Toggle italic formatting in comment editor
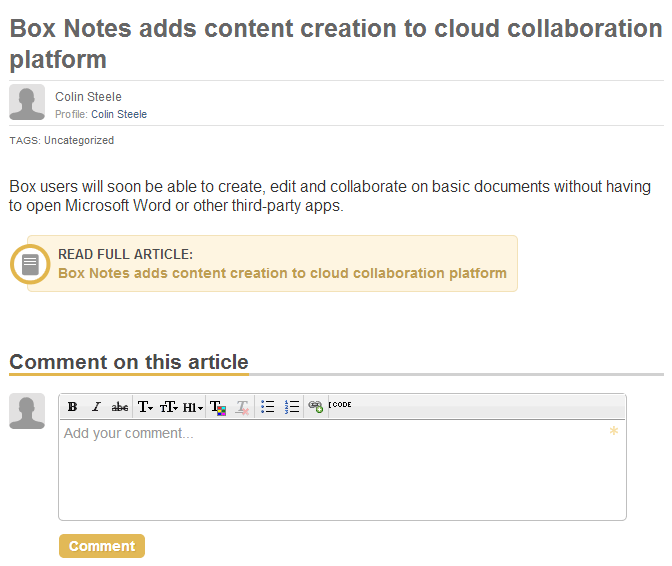This screenshot has width=672, height=566. 96,407
